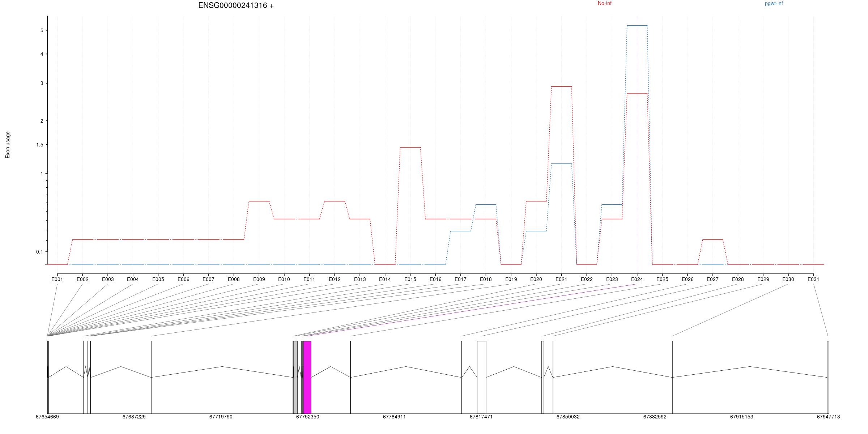
Task: Click exon label E030
Action: click(x=788, y=279)
